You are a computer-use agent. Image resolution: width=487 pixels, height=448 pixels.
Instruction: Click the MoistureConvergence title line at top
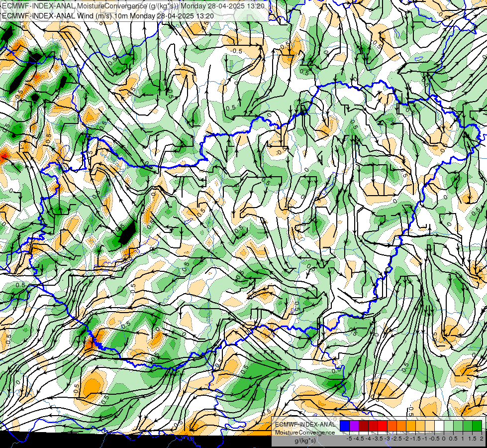coord(133,6)
